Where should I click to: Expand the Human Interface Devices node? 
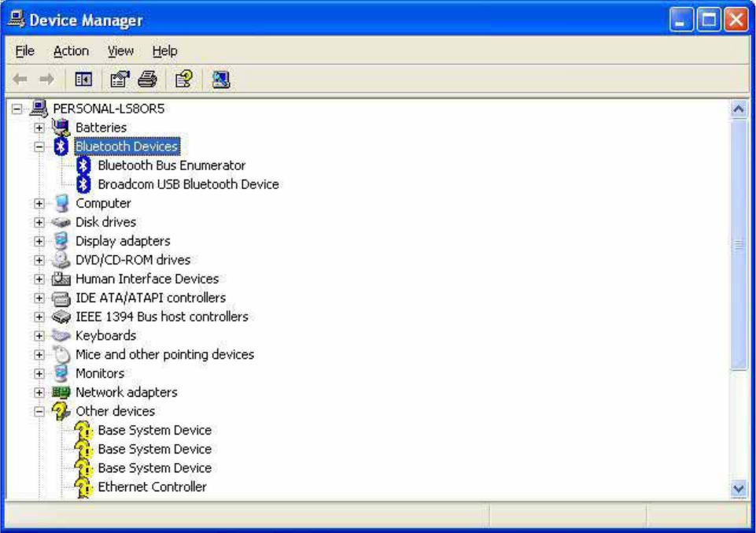click(39, 279)
